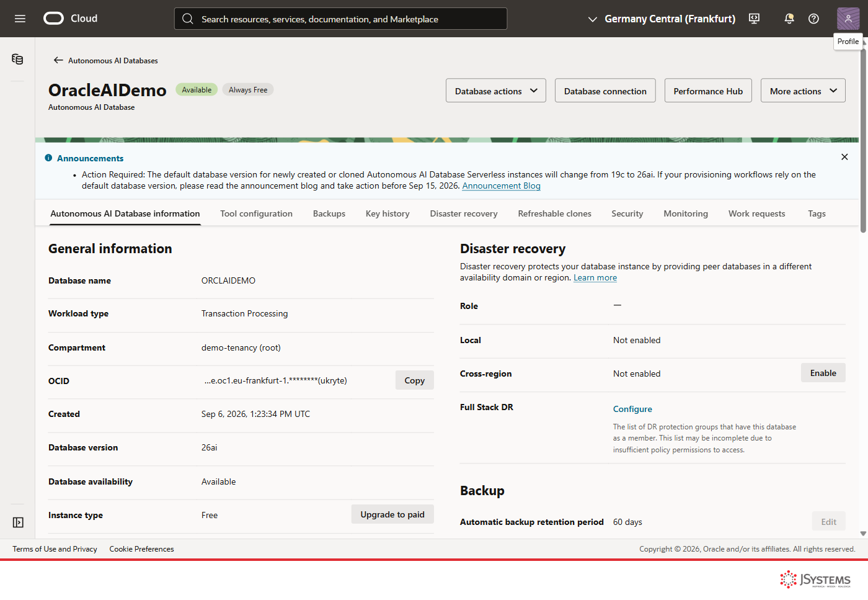Open the Database actions dropdown
This screenshot has height=600, width=868.
[496, 91]
